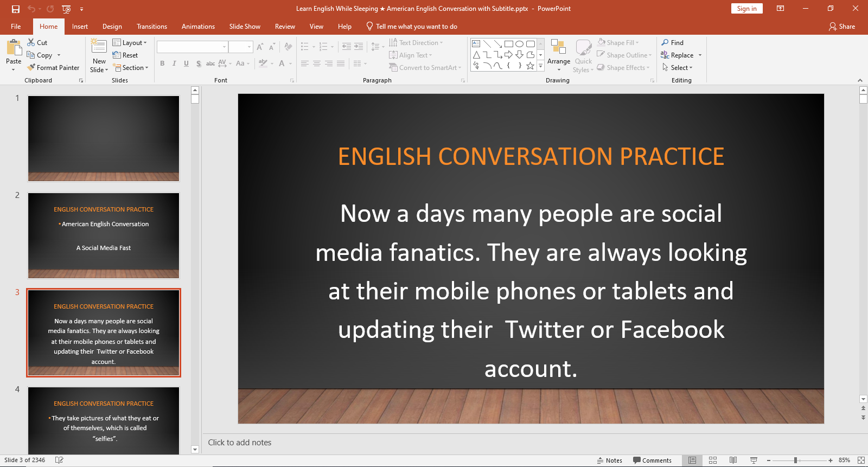
Task: Go to the Animations tab
Action: point(198,26)
